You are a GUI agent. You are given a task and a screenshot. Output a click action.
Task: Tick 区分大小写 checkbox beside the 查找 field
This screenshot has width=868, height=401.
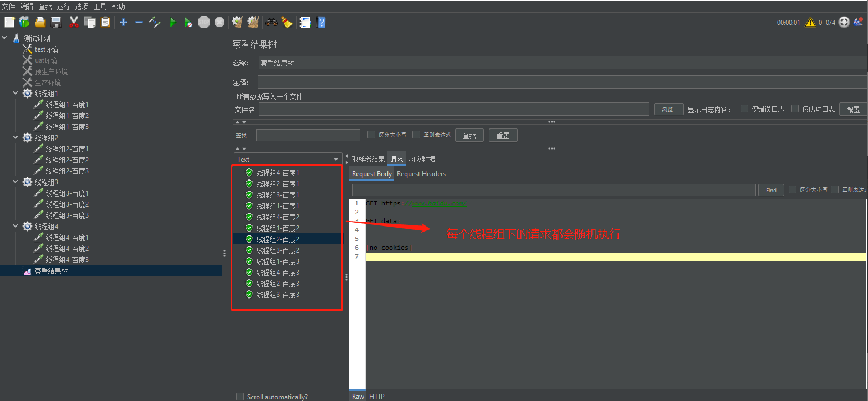point(371,135)
